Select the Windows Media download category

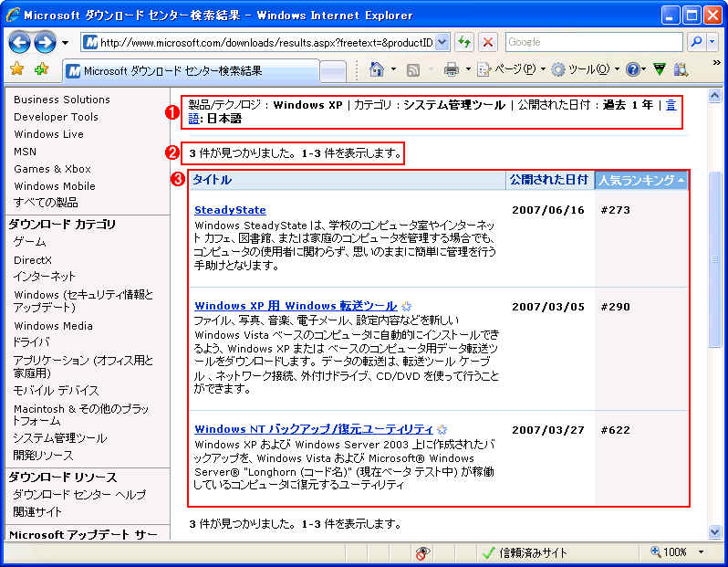[53, 326]
